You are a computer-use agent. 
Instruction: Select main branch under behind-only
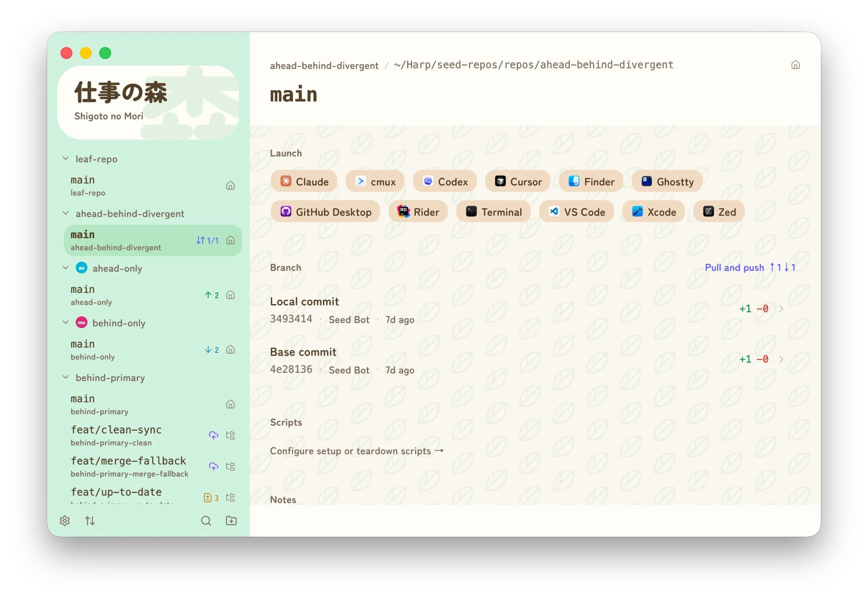pos(153,350)
